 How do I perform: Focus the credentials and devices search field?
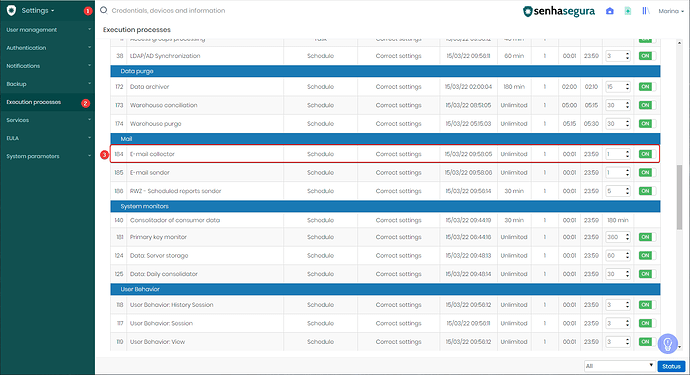point(168,11)
